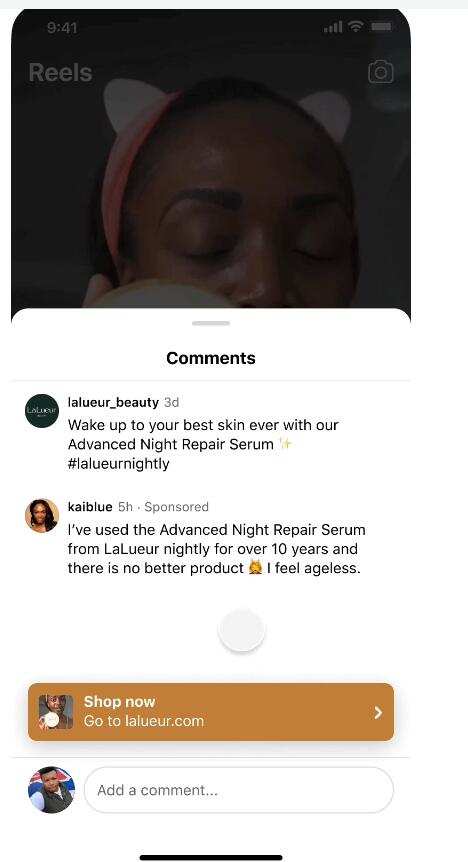Tap the home indicator bar at bottom

click(x=211, y=857)
